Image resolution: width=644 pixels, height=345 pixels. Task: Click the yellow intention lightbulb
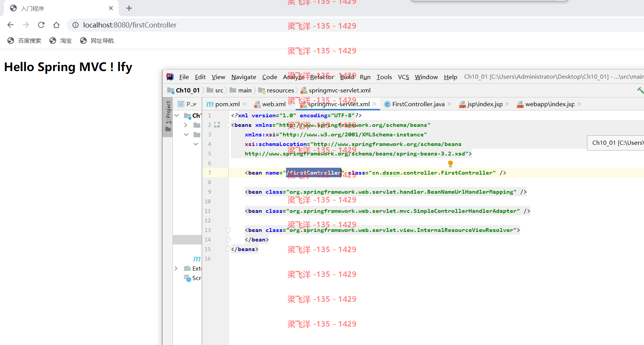click(x=450, y=164)
